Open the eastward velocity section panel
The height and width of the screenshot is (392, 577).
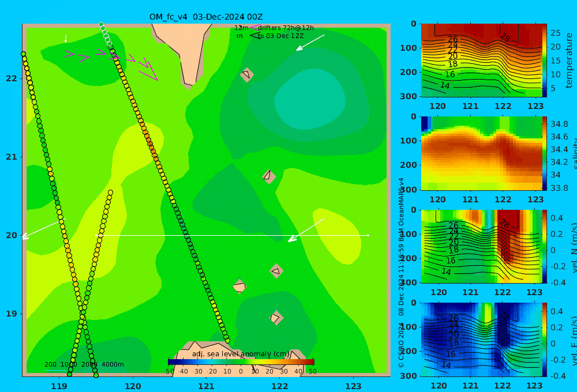click(481, 340)
